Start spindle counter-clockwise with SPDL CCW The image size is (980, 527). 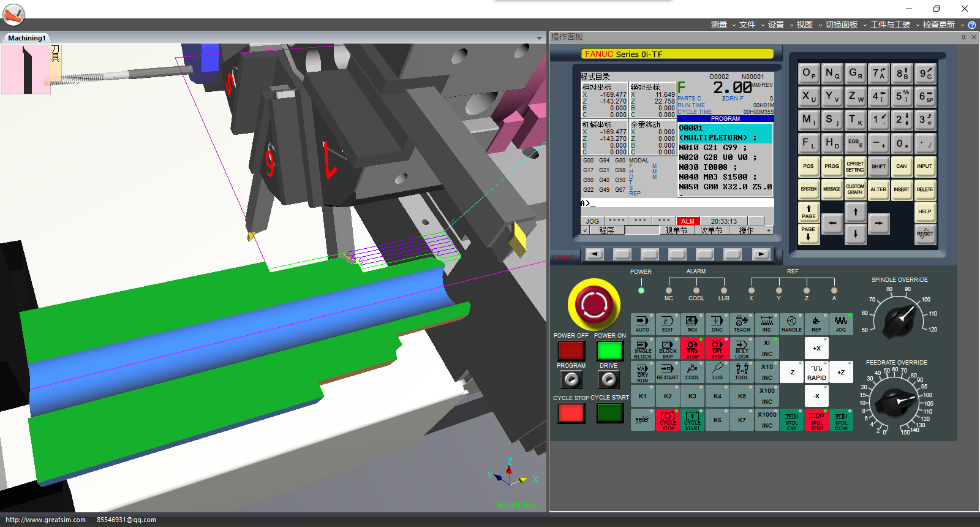tap(841, 420)
